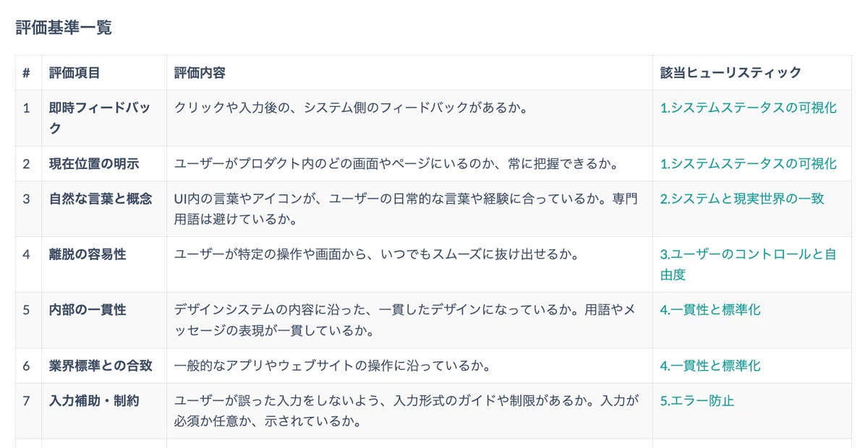
Task: Select the 離脱の容易性 cell
Action: coord(104,264)
